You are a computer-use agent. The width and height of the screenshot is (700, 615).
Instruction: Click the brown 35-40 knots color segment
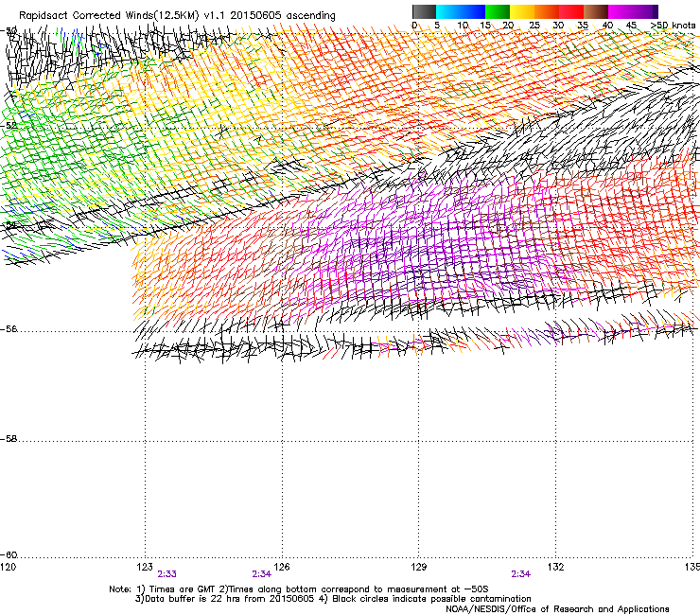point(596,11)
